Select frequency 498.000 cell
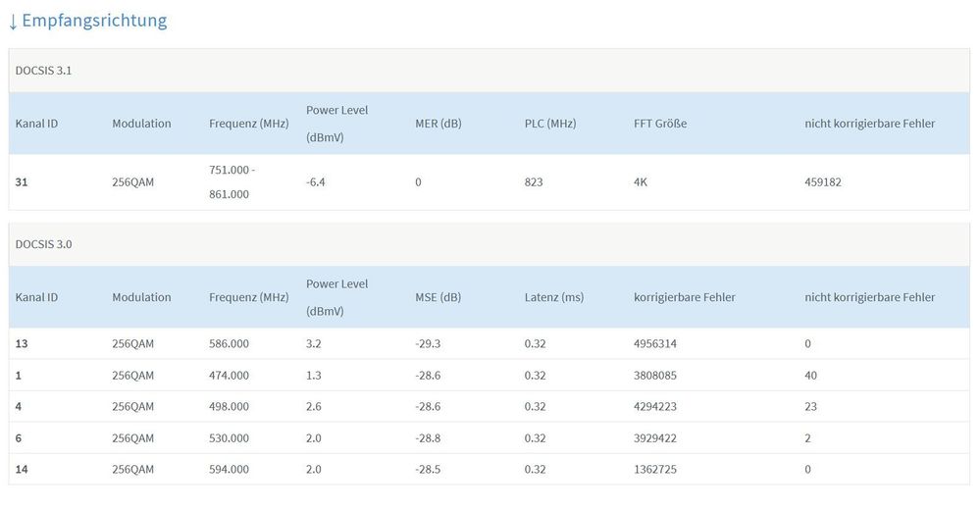Image resolution: width=980 pixels, height=511 pixels. tap(229, 407)
